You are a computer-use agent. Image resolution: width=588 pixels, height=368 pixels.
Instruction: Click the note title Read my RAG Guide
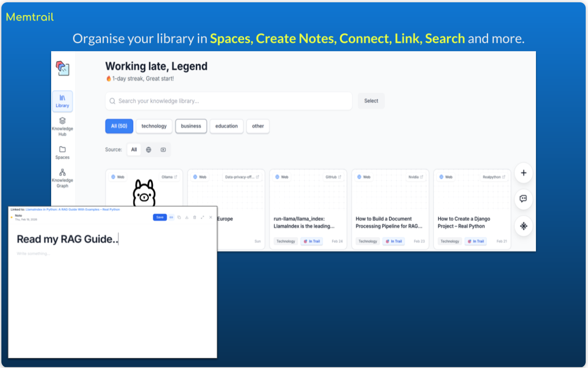coord(68,239)
